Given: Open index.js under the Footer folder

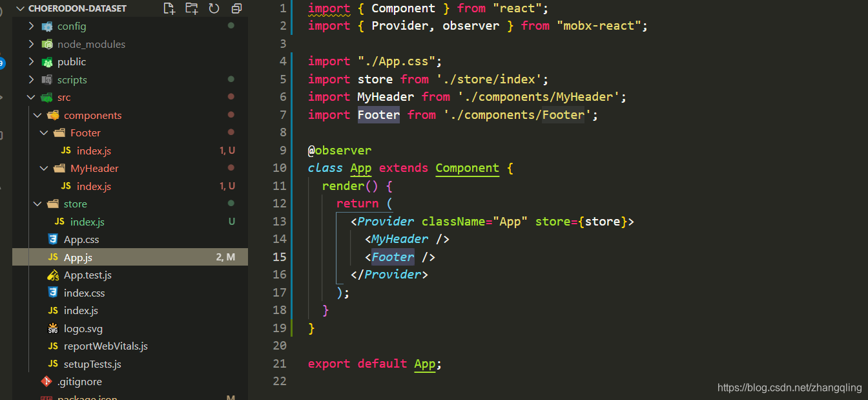Looking at the screenshot, I should (x=94, y=151).
